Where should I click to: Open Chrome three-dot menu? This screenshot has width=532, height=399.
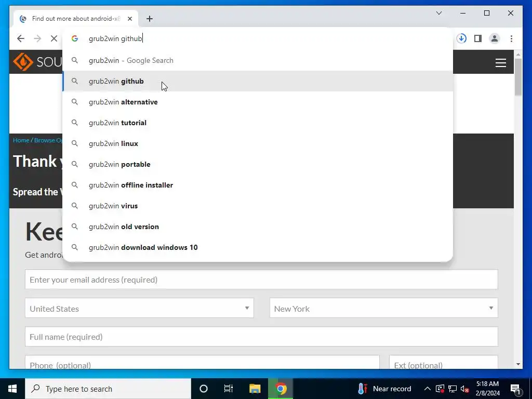click(511, 38)
